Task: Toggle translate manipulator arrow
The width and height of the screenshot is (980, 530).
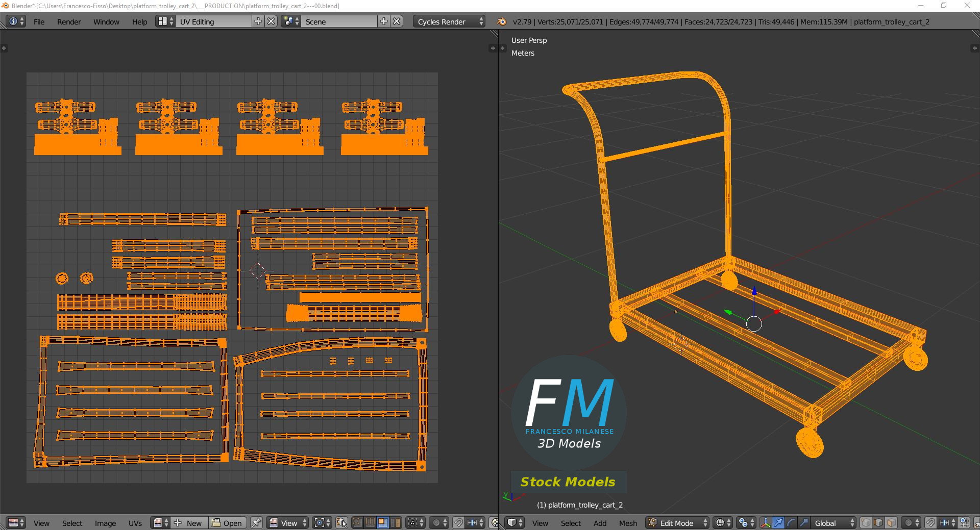Action: pyautogui.click(x=778, y=523)
